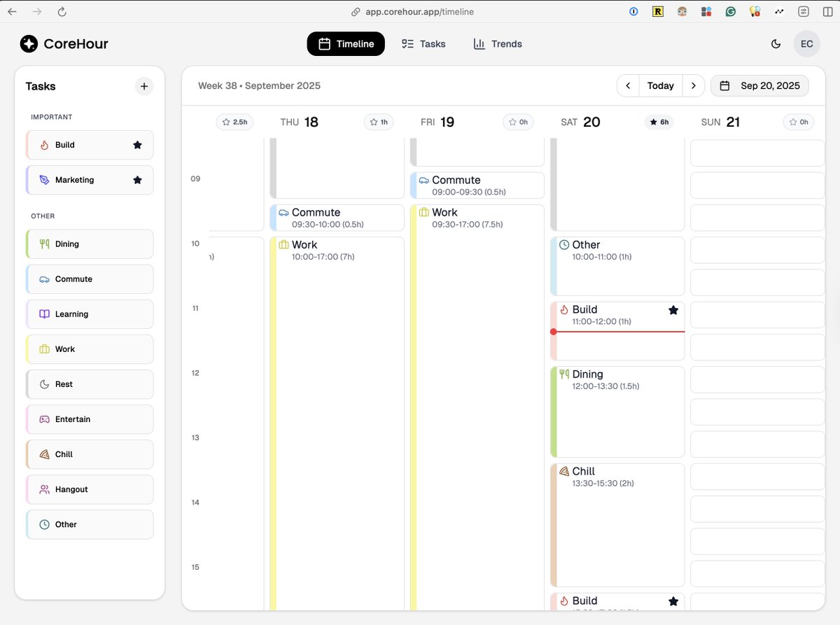Click the calendar icon in date picker button
The height and width of the screenshot is (625, 840).
725,85
